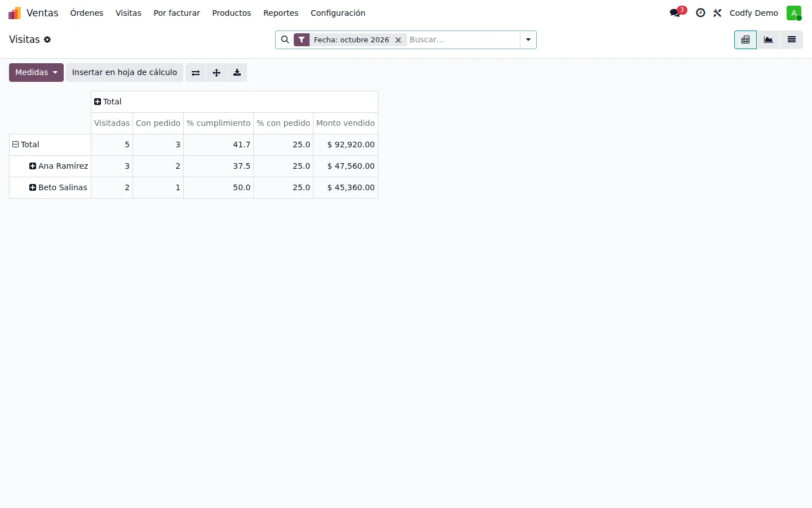Open the Productos menu

[232, 13]
